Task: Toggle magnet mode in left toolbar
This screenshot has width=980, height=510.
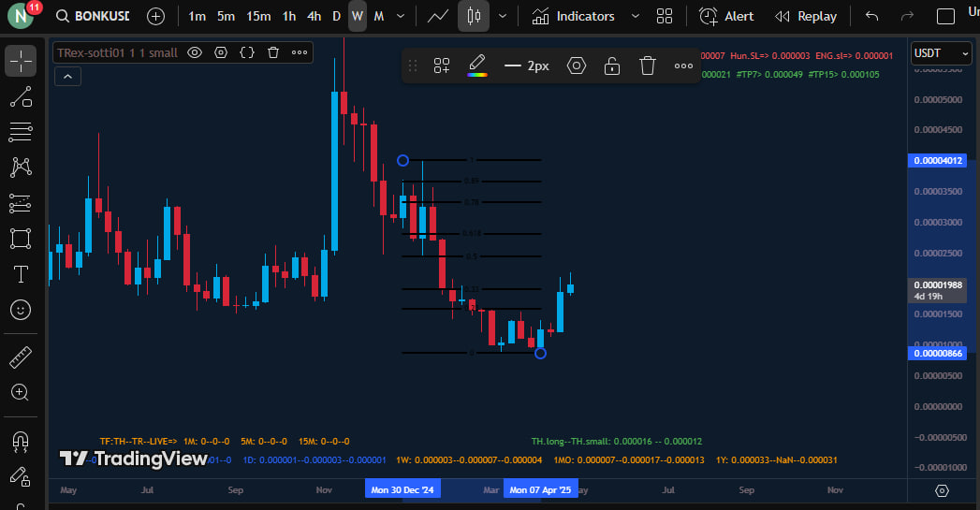Action: pos(21,440)
